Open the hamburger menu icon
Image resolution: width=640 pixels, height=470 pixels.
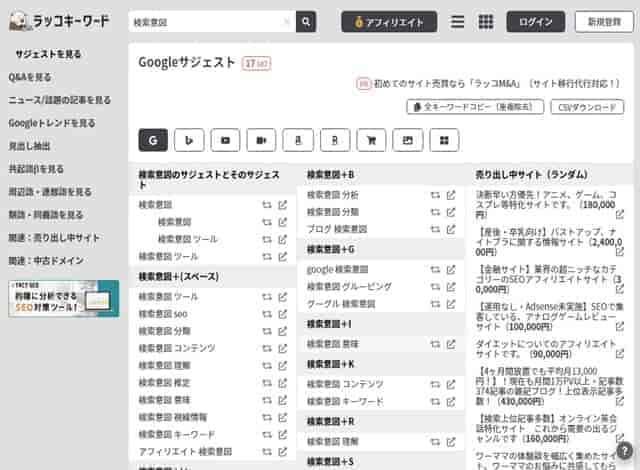click(457, 22)
